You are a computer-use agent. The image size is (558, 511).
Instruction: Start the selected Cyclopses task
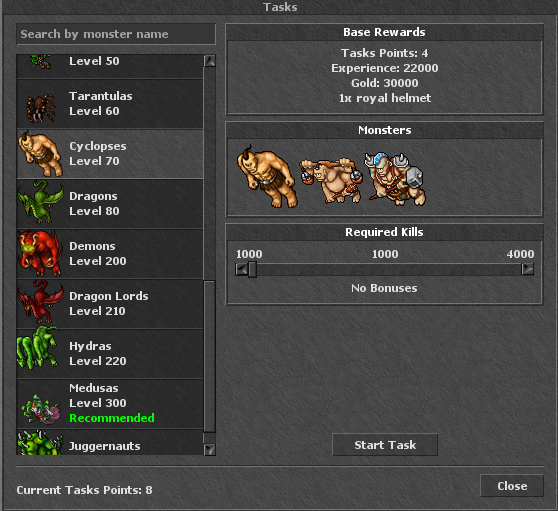(x=385, y=444)
